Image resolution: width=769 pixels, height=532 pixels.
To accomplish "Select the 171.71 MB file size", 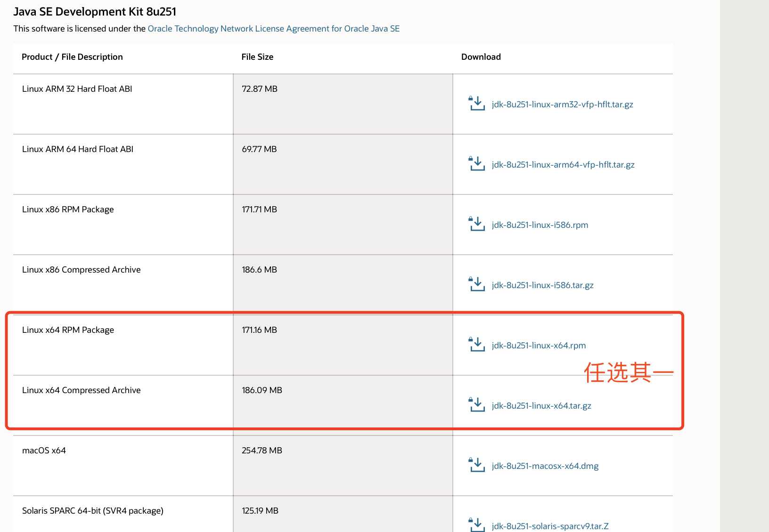I will click(259, 210).
